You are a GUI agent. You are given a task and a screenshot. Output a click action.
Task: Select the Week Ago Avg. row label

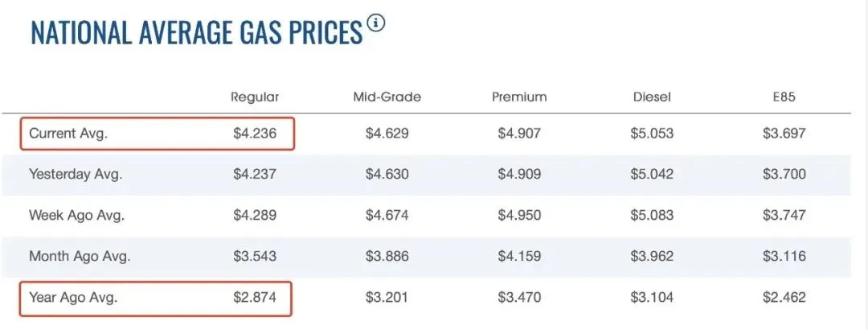coord(77,215)
